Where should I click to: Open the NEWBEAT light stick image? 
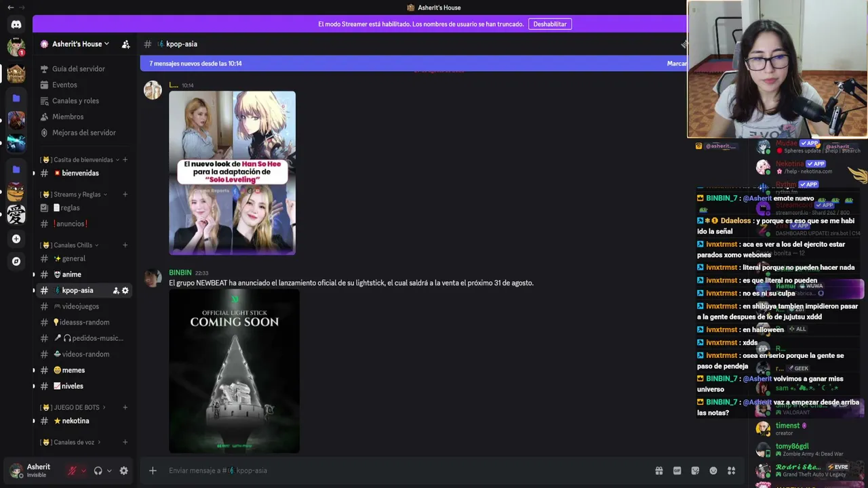point(234,371)
